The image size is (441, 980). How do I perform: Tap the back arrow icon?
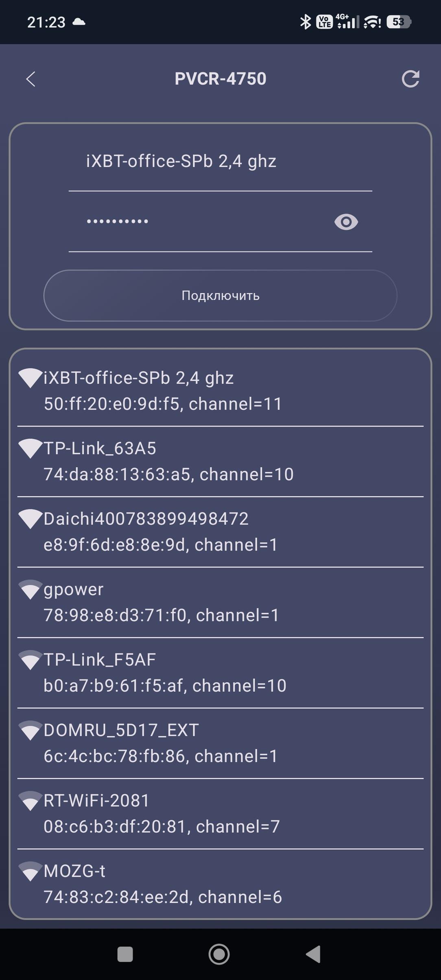[31, 79]
